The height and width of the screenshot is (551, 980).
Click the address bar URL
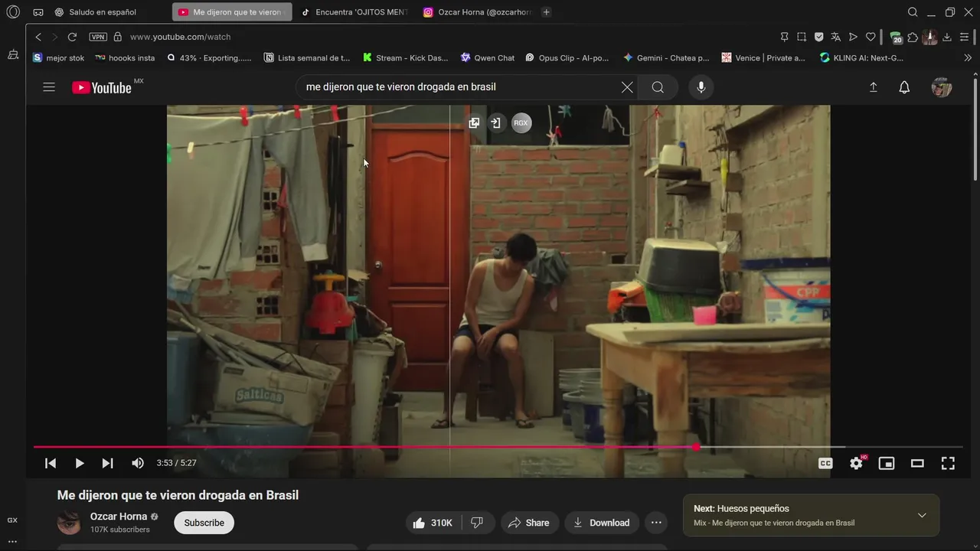tap(180, 37)
